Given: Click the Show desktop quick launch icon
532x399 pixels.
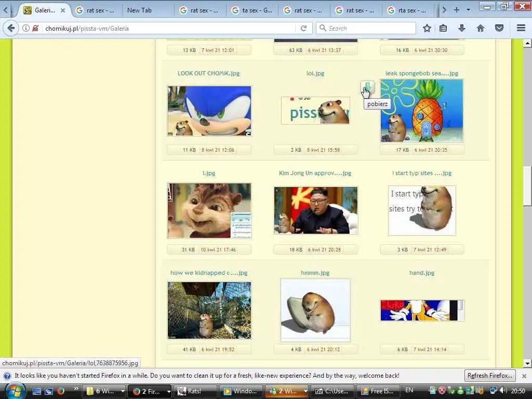Looking at the screenshot, I should pos(37,391).
